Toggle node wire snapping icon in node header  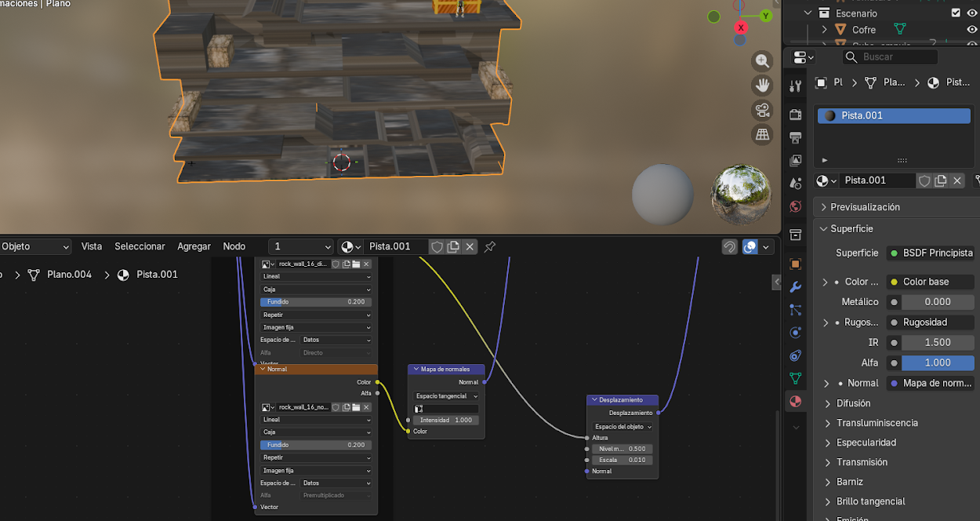730,246
